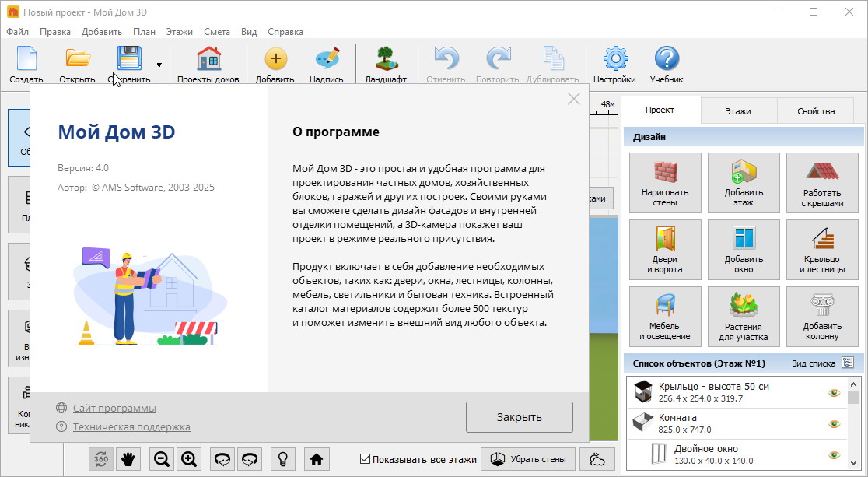Click Крыльцо и лестницы tool
868x477 pixels.
(x=822, y=247)
